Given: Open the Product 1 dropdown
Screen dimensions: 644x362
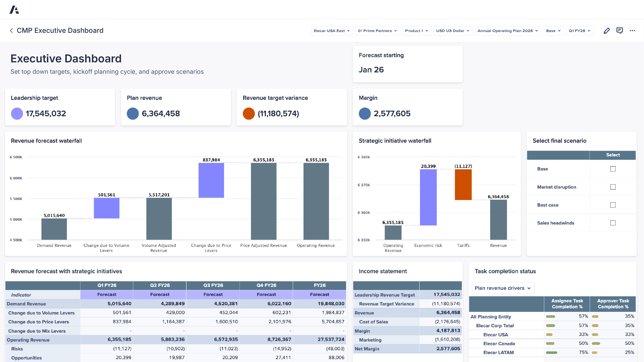Looking at the screenshot, I should pyautogui.click(x=417, y=31).
